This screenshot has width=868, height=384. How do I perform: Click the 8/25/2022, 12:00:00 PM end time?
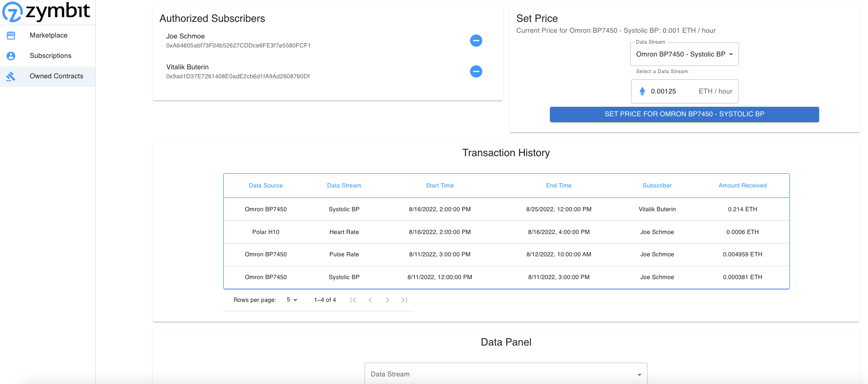558,209
